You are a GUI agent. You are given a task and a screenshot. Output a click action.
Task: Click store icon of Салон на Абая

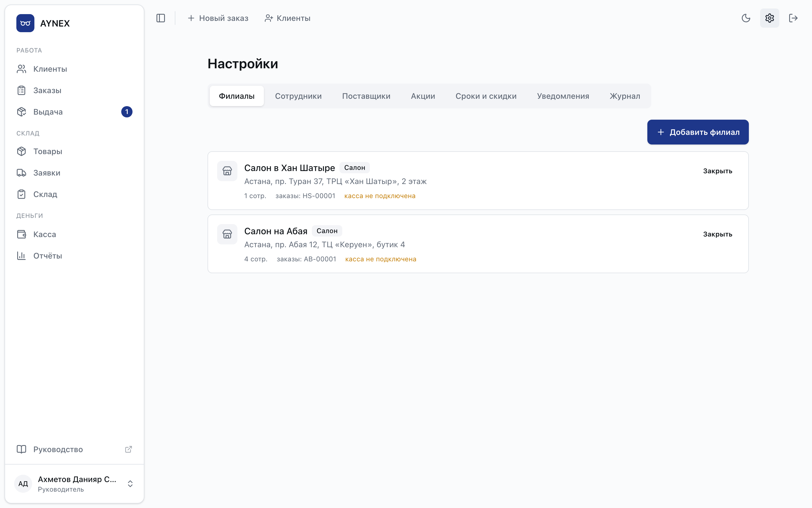(227, 234)
